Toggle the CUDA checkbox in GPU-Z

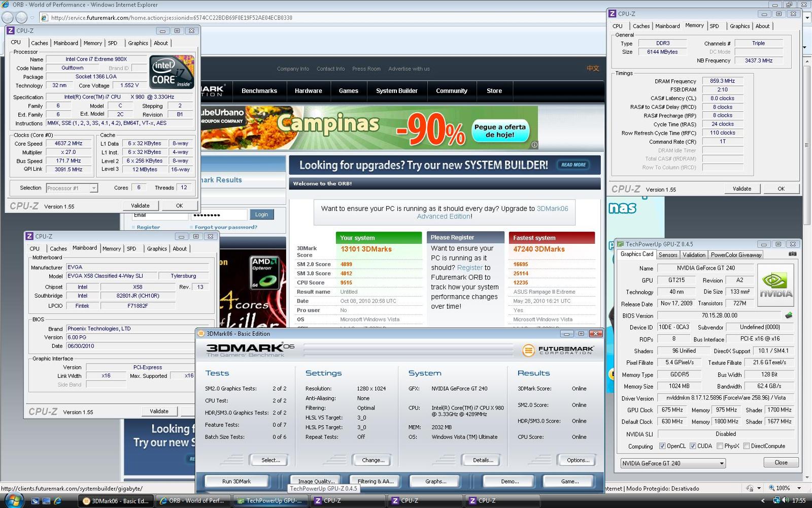(x=693, y=446)
